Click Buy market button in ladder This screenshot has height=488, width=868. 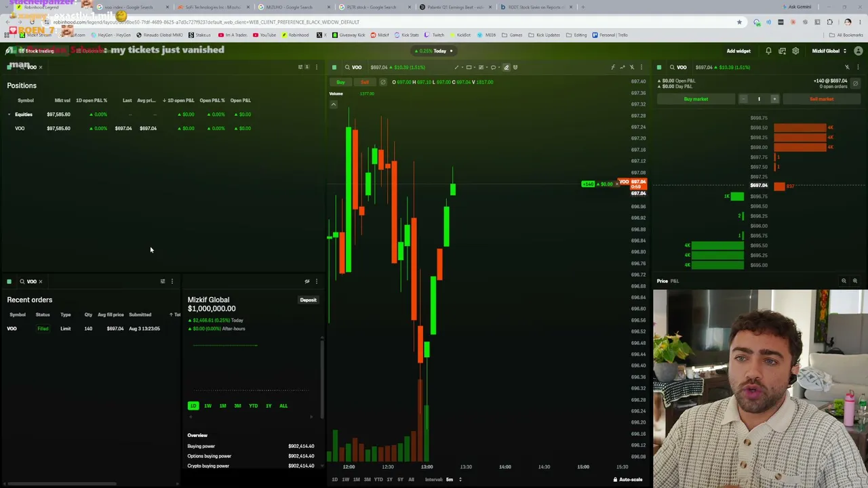coord(696,99)
